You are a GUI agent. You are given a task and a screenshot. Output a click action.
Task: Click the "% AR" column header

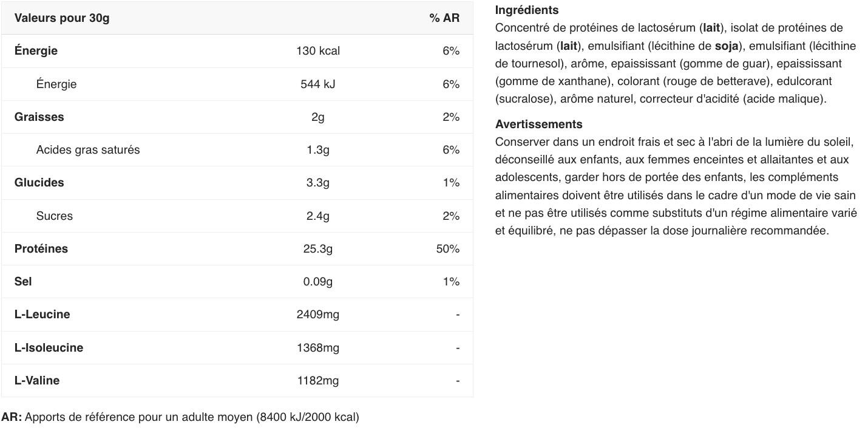(444, 18)
